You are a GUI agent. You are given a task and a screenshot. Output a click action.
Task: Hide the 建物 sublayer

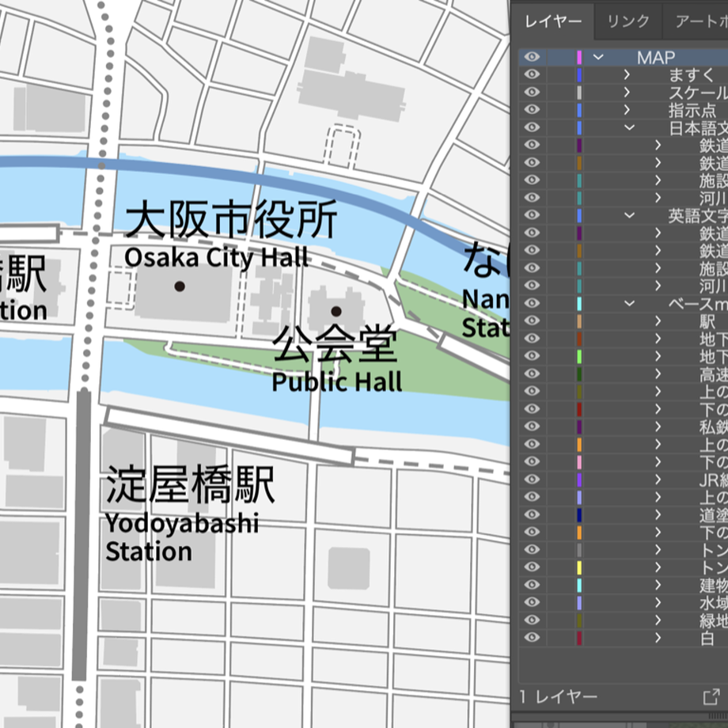click(x=532, y=585)
